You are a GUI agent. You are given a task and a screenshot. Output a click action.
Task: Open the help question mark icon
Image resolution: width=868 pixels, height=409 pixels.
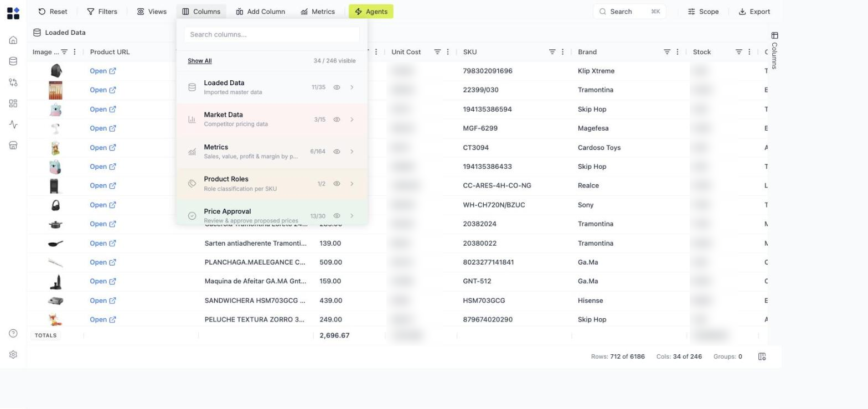coord(13,333)
